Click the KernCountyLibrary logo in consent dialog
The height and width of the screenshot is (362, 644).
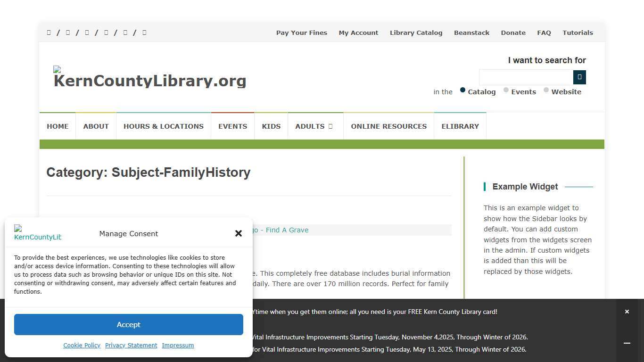tap(38, 233)
